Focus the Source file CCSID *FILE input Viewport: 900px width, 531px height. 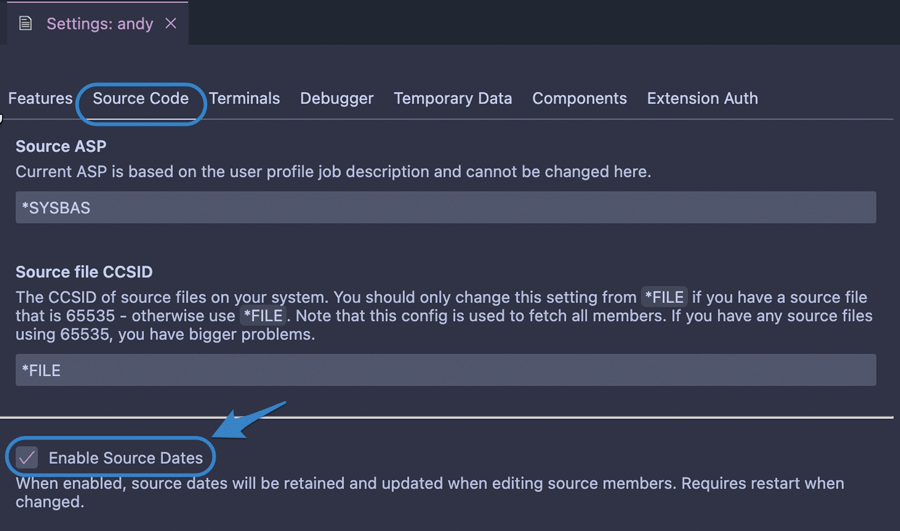pyautogui.click(x=445, y=370)
